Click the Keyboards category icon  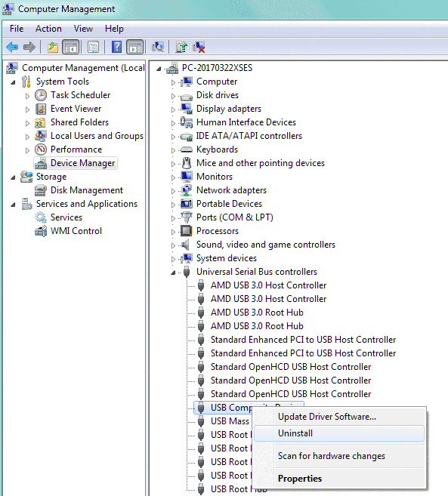click(186, 149)
